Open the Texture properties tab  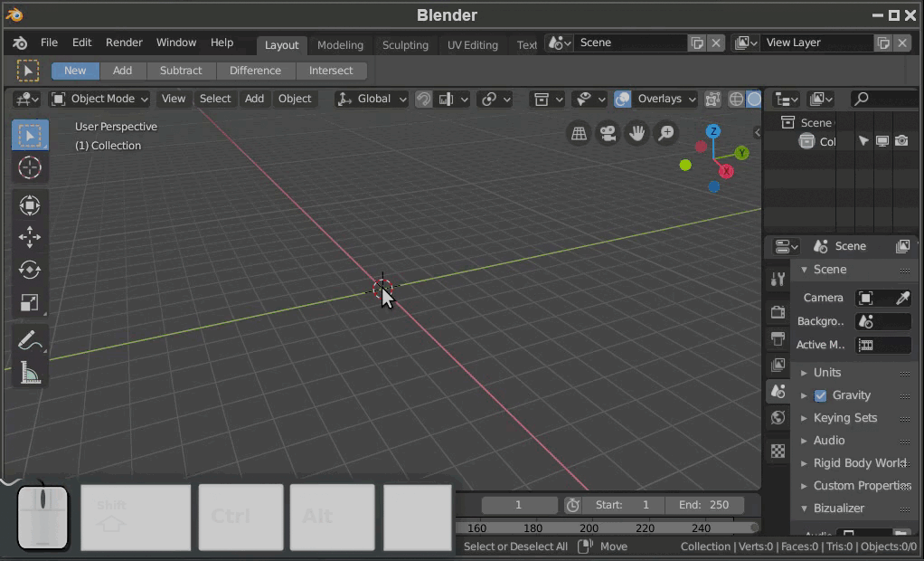[778, 452]
